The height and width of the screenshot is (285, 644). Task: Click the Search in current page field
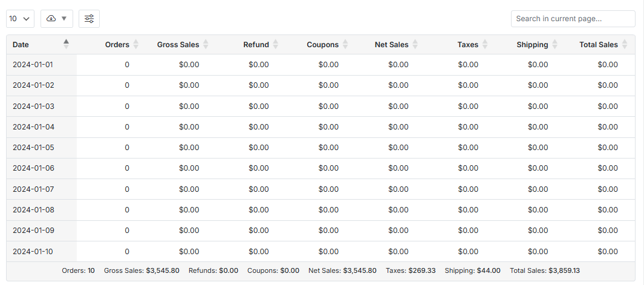coord(573,19)
